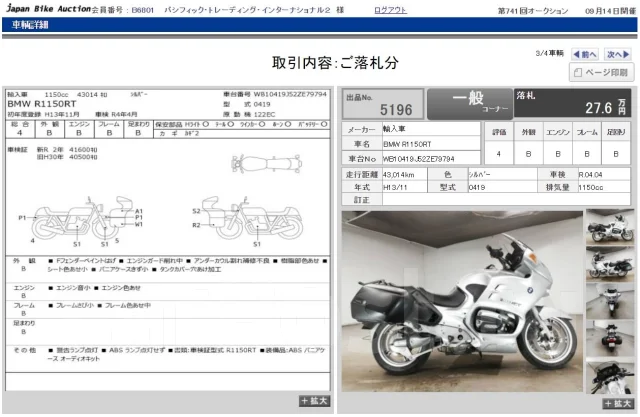
Task: Select fourth thumbnail showing bike rear
Action: (x=610, y=338)
